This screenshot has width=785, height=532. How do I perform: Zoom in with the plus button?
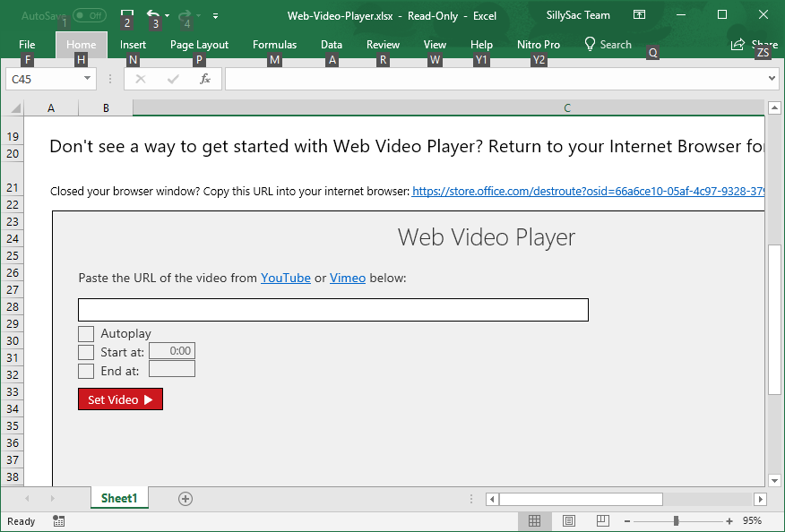click(x=729, y=521)
